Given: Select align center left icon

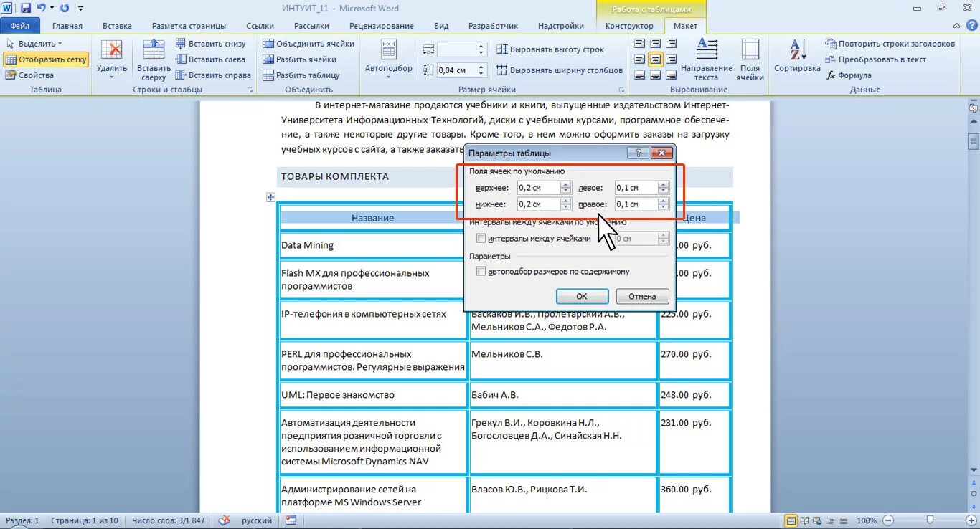Looking at the screenshot, I should pyautogui.click(x=639, y=59).
